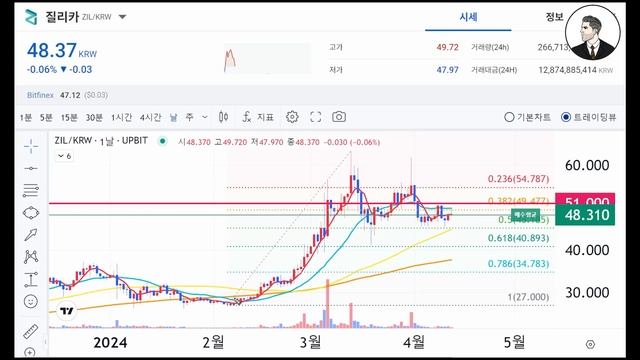Click the 0.236(54.787) Fibonacci level label
The image size is (640, 360).
[x=518, y=179]
